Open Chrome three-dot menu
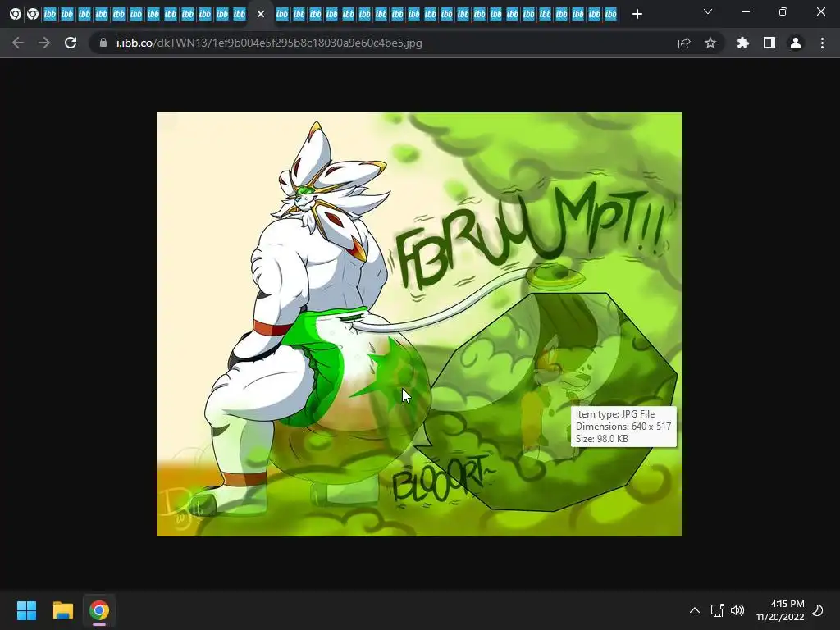 pos(822,43)
